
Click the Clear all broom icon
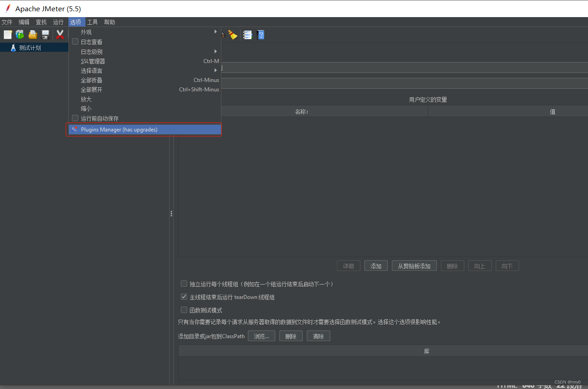pos(233,35)
